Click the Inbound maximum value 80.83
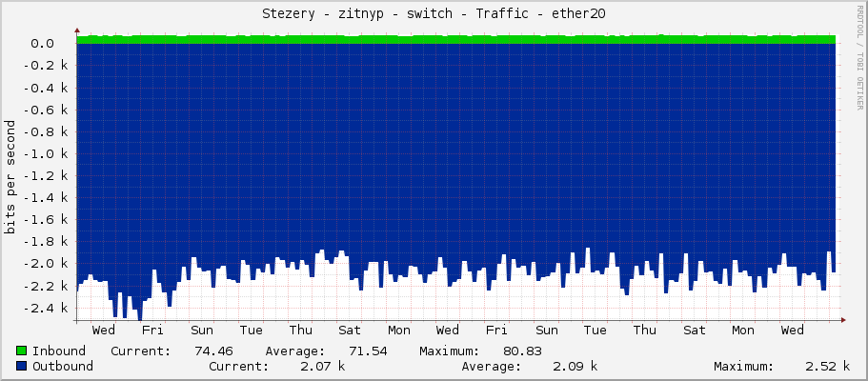Image resolution: width=868 pixels, height=381 pixels. click(x=522, y=351)
